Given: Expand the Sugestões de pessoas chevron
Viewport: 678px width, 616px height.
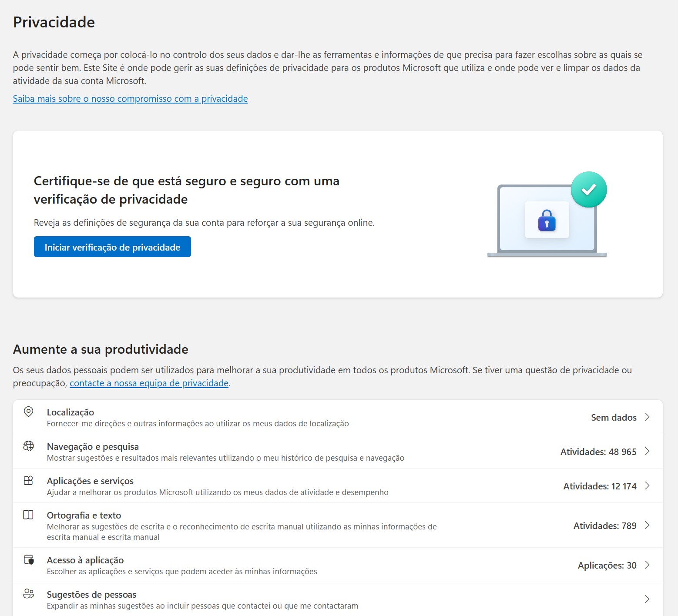Looking at the screenshot, I should click(x=647, y=599).
